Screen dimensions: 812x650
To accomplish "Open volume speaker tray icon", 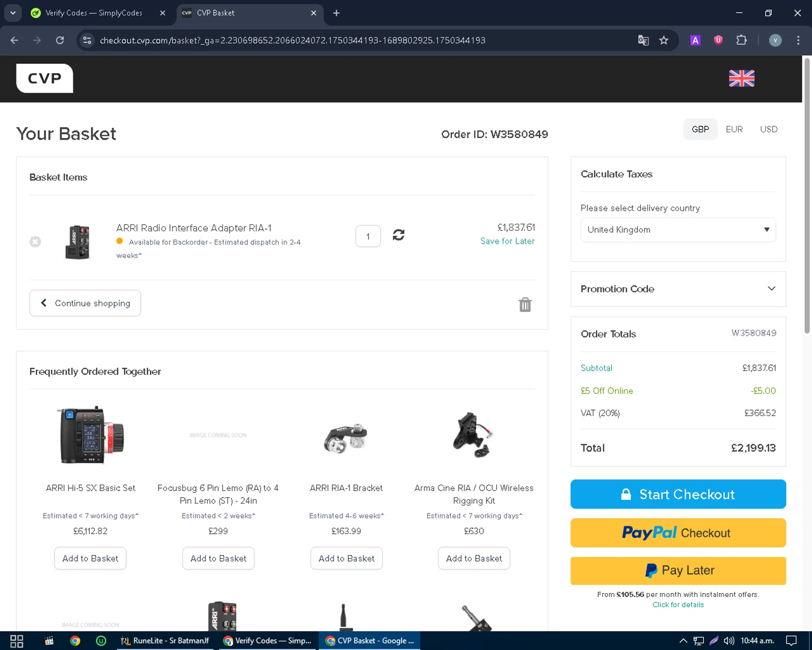I will tap(729, 641).
